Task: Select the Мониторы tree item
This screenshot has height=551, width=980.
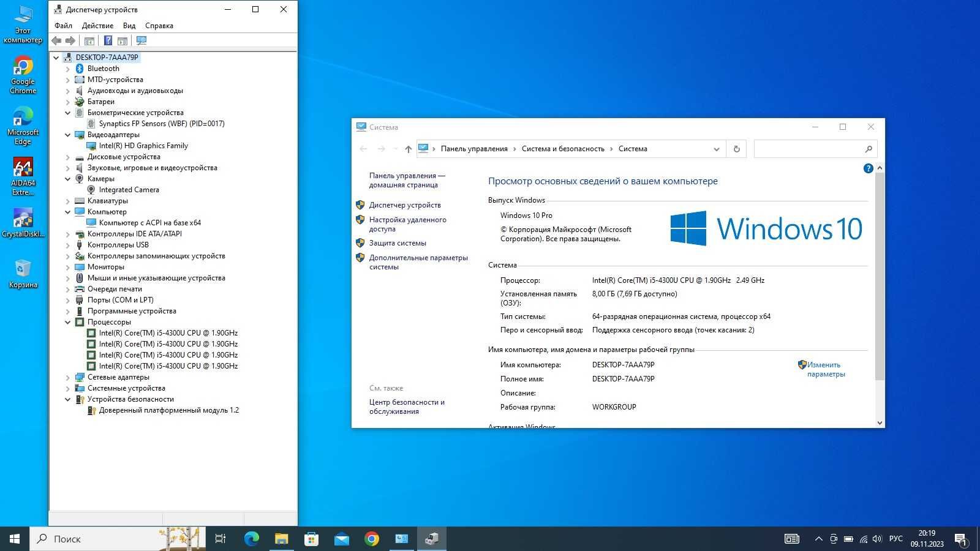Action: tap(105, 267)
